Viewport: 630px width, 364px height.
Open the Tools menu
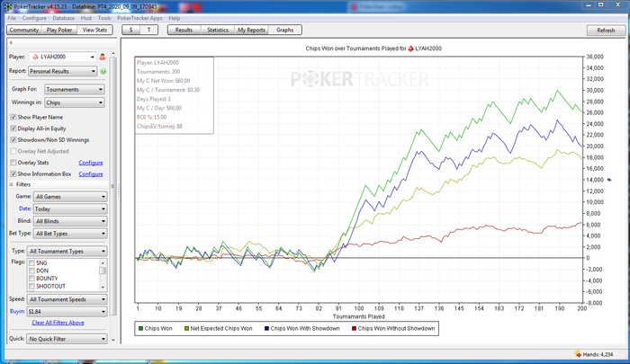pos(104,18)
